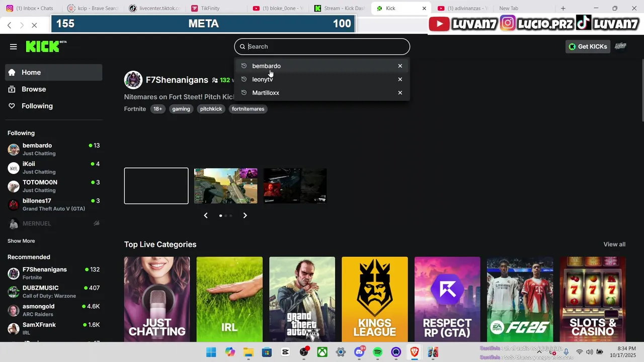Open CapCut from taskbar
644x362 pixels.
tap(285, 352)
